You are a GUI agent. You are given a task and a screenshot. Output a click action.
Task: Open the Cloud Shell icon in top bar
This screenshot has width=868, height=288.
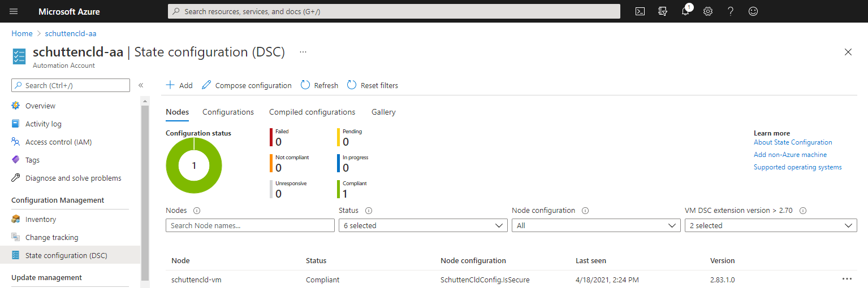coord(640,11)
